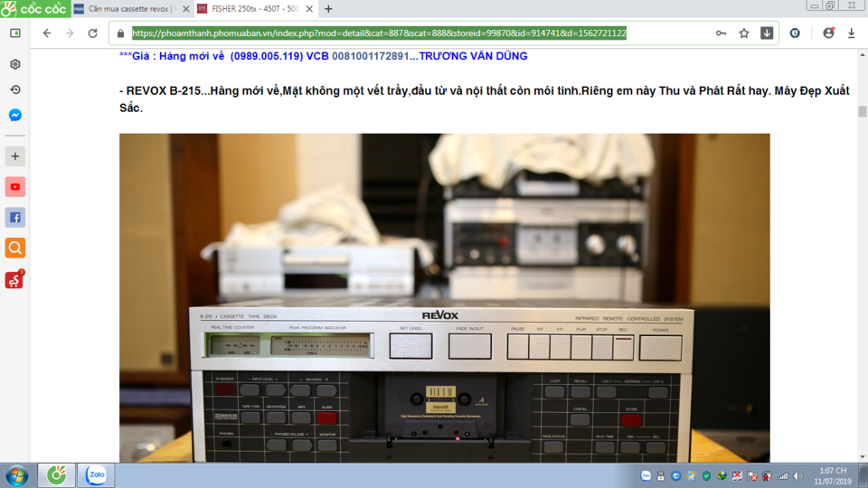The height and width of the screenshot is (488, 868).
Task: Open the Facebook sidebar shortcut
Action: point(15,218)
